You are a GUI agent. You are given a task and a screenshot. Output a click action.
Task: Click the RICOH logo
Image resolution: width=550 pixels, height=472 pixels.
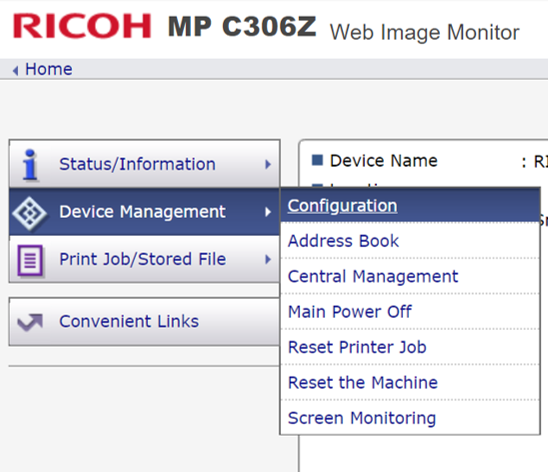click(x=82, y=26)
